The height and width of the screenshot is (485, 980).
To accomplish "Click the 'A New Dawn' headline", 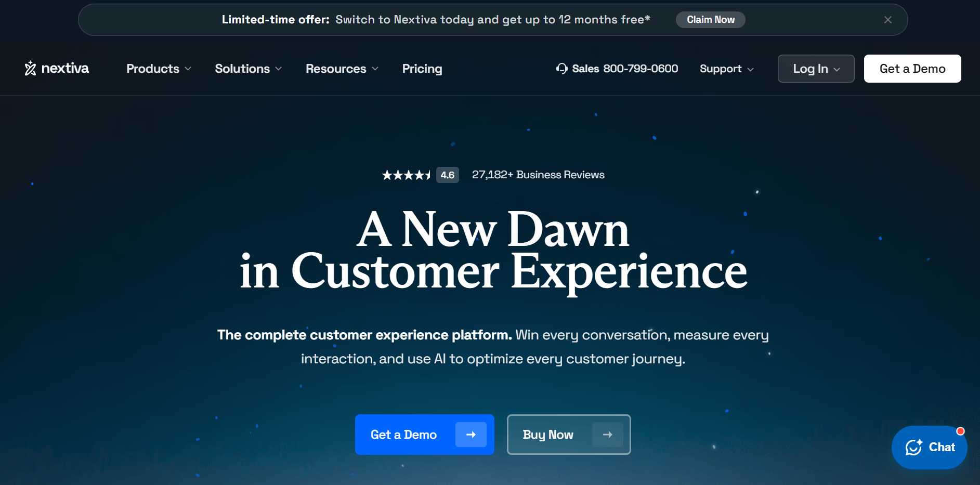I will pos(493,229).
